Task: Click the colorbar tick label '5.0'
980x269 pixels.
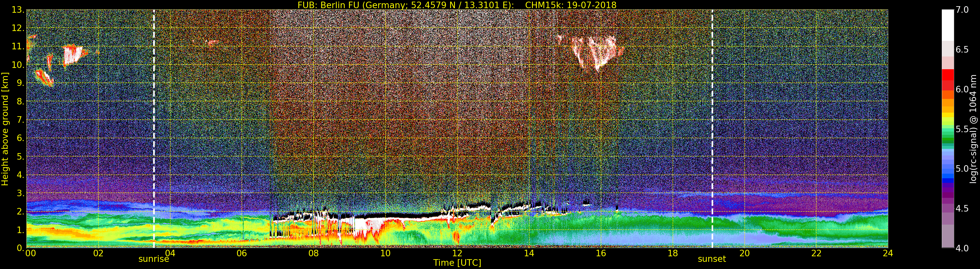Action: click(962, 168)
